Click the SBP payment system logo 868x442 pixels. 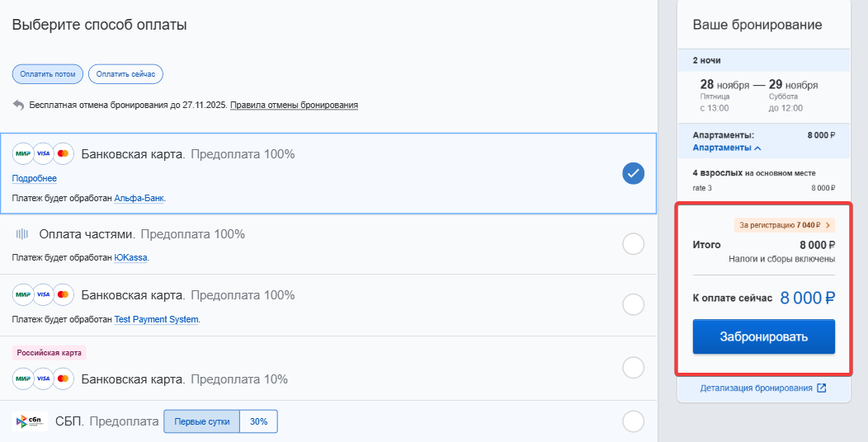point(31,421)
